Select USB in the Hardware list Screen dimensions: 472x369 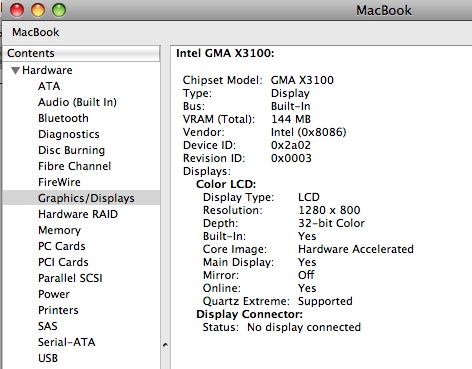pyautogui.click(x=48, y=358)
